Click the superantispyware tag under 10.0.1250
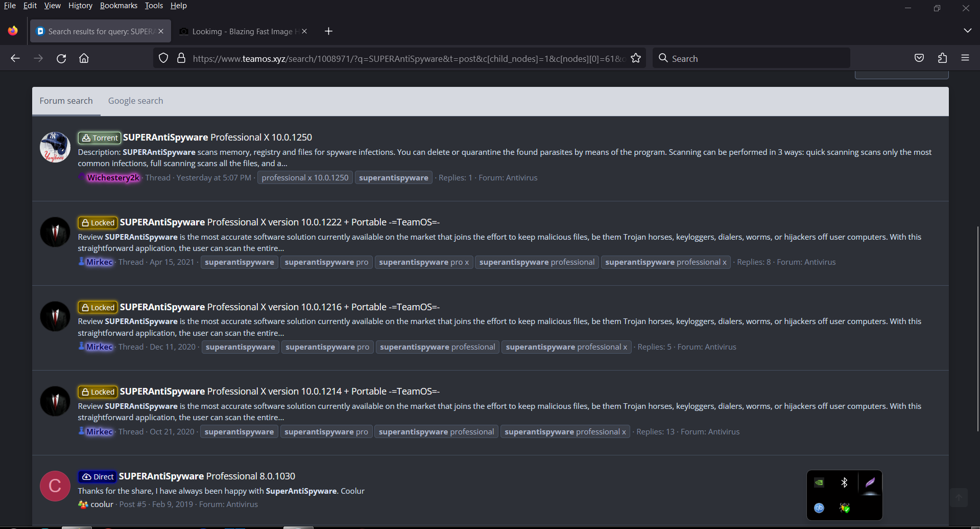The width and height of the screenshot is (980, 529). coord(393,178)
